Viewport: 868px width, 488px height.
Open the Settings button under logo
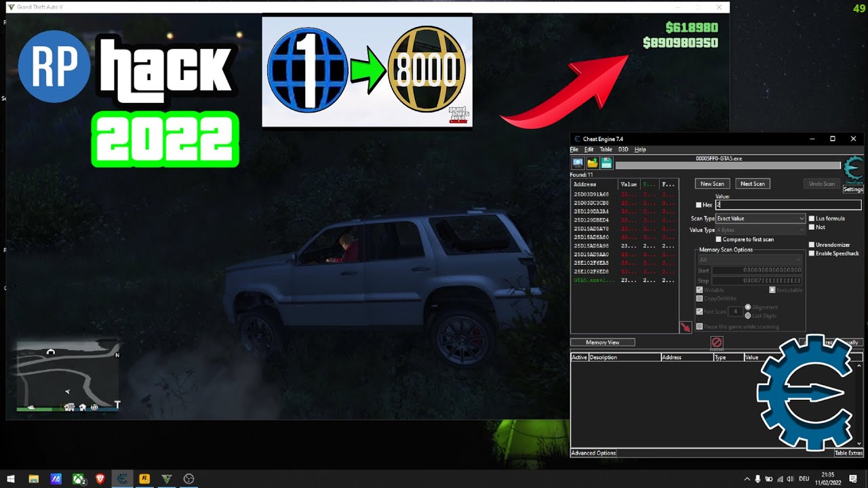pyautogui.click(x=853, y=190)
